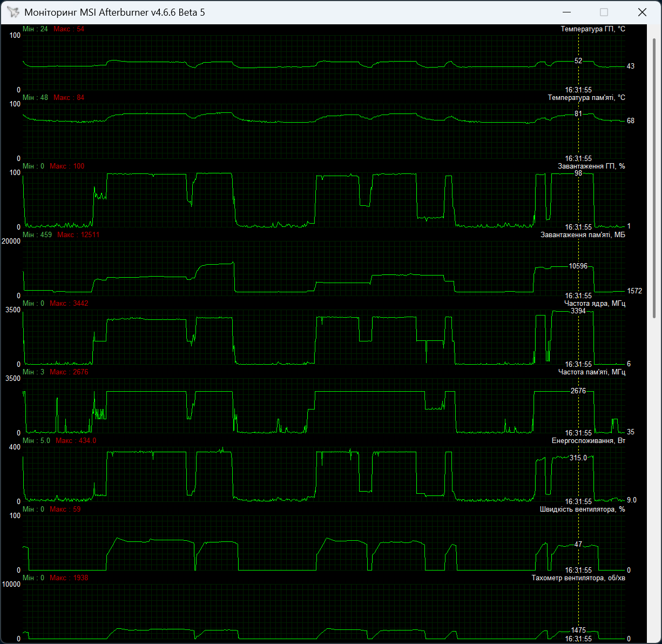This screenshot has height=644, width=662.
Task: Click fan speed marker value 47
Action: 578,544
